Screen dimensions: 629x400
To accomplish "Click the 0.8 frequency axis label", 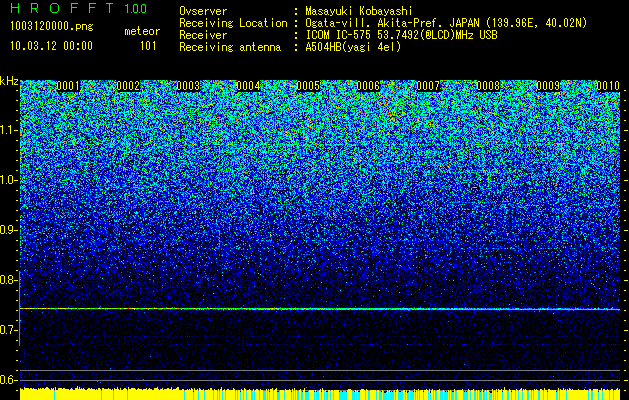I will click(7, 280).
